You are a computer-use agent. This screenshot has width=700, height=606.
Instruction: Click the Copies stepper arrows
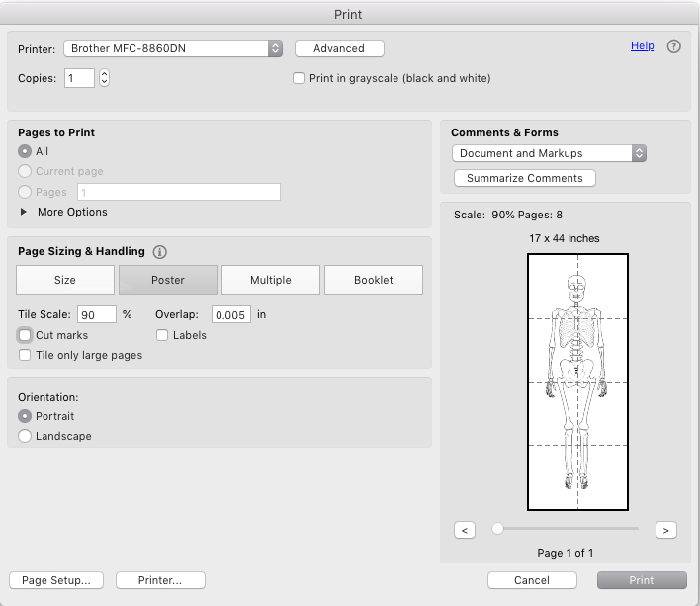[x=104, y=78]
